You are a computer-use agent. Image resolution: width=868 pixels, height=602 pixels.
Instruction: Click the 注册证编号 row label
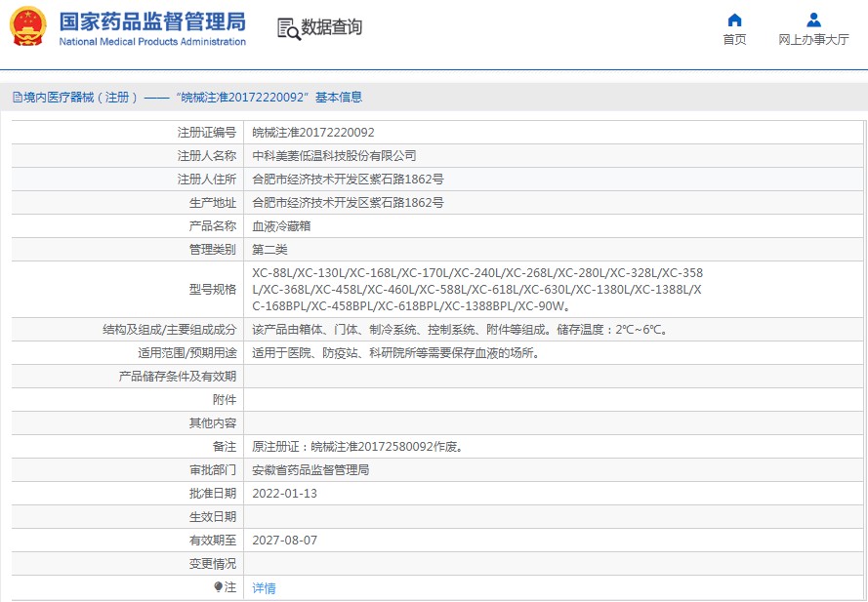[206, 133]
